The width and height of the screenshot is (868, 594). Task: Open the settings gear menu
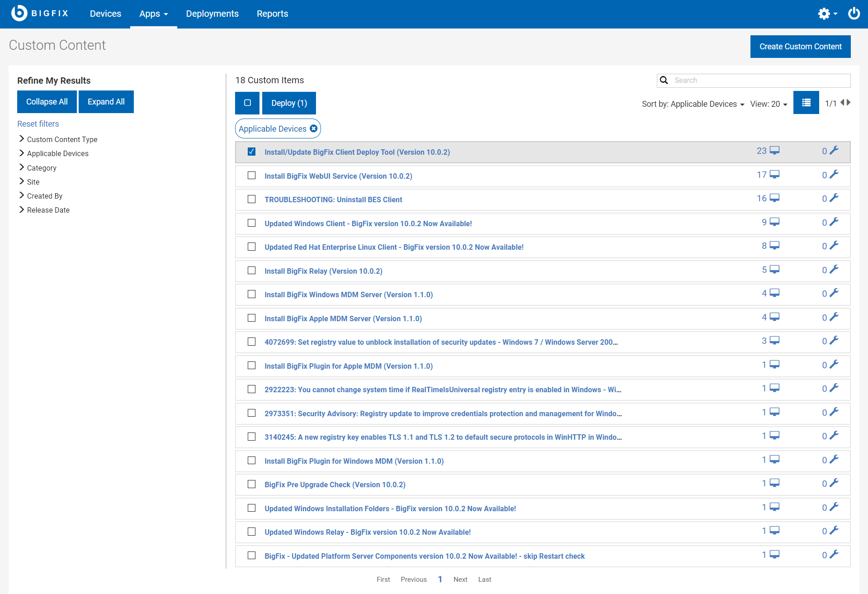[x=824, y=14]
